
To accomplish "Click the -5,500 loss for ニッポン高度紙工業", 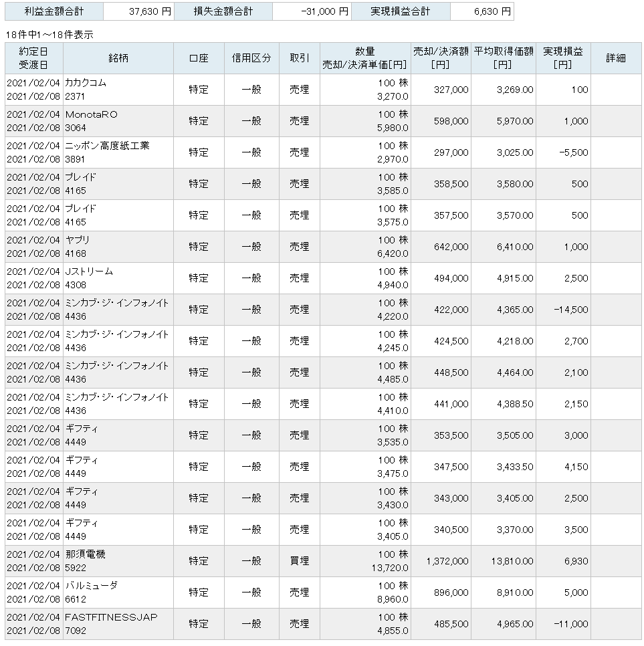I will point(574,152).
